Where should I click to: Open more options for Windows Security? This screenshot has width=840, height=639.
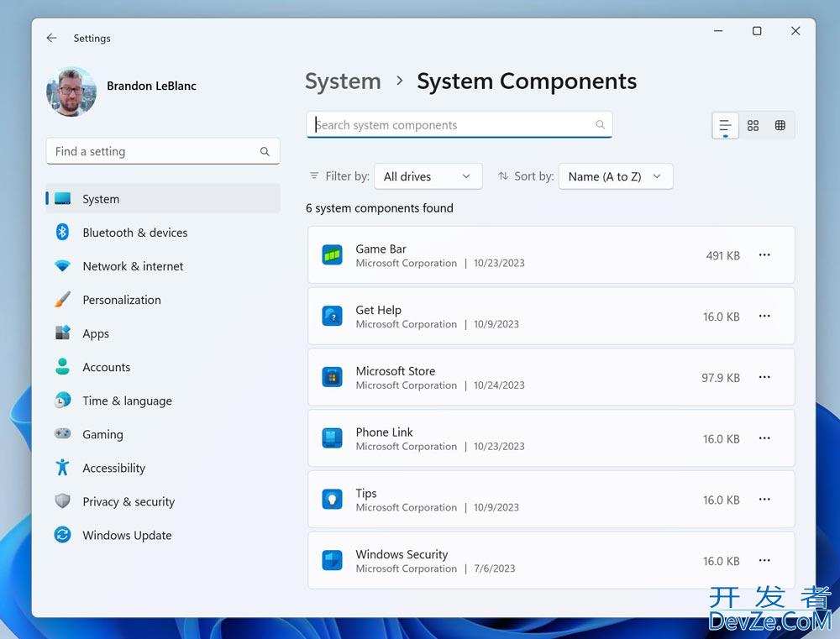(x=764, y=560)
